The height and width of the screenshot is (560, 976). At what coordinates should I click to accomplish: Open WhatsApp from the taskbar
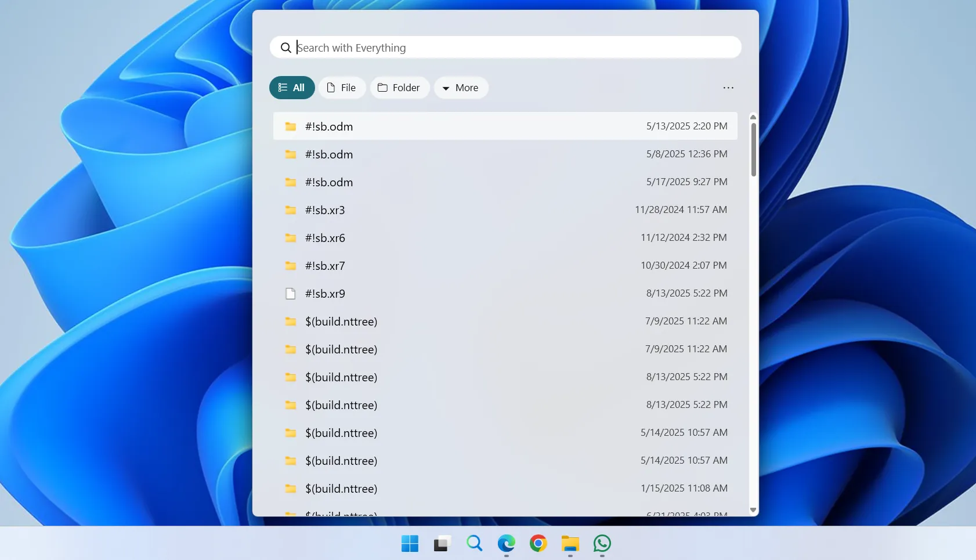[601, 544]
